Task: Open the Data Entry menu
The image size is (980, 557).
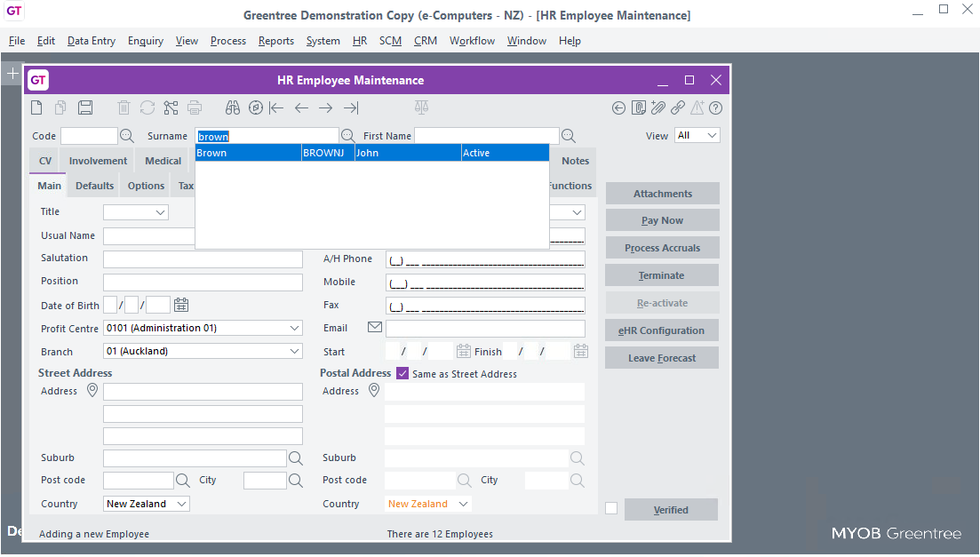Action: (92, 41)
